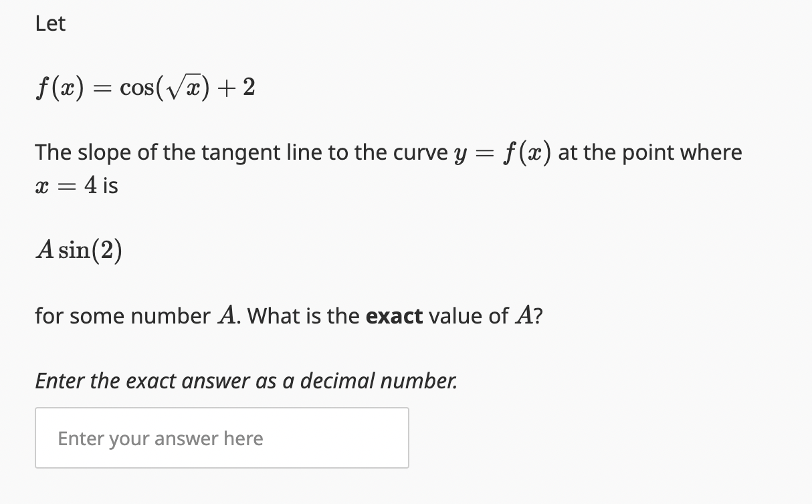Click the function definition f(x) = cos(√x) + 2
Screen dimensions: 812x504
144,88
